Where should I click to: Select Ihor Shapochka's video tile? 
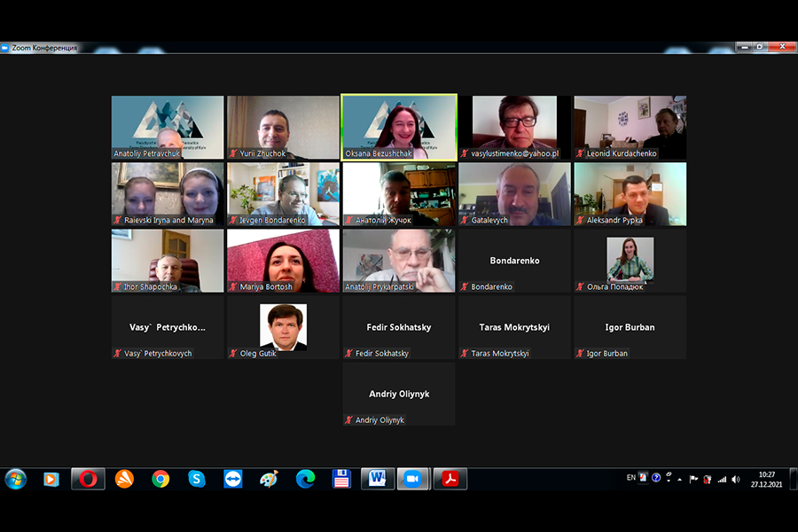(168, 262)
